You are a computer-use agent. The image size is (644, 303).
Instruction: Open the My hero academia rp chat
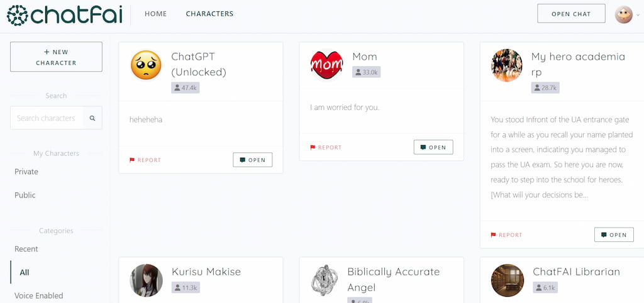pos(614,235)
